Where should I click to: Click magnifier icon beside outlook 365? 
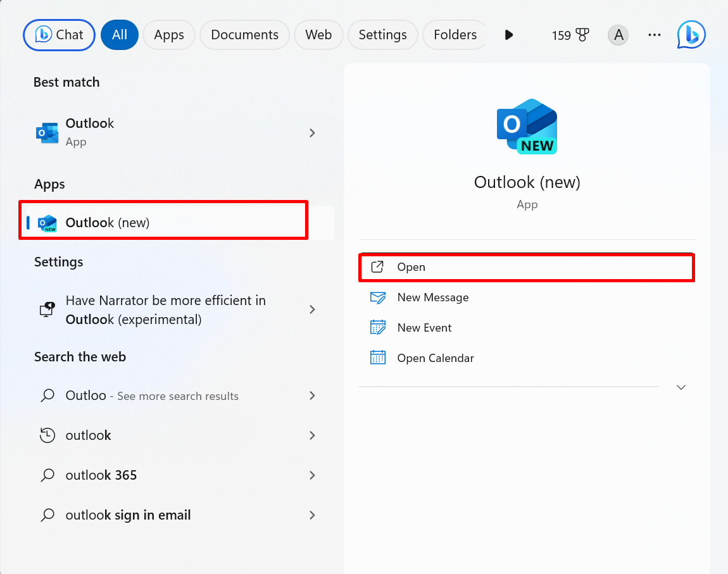pyautogui.click(x=47, y=475)
